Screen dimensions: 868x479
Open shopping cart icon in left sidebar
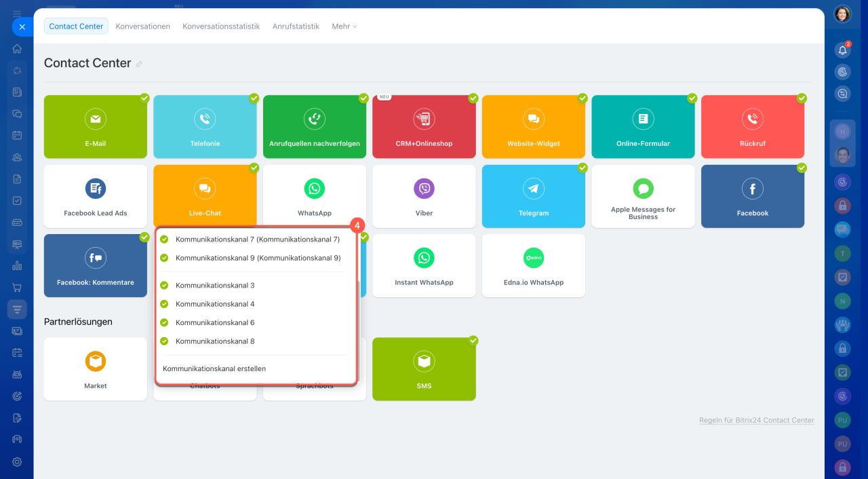tap(17, 288)
